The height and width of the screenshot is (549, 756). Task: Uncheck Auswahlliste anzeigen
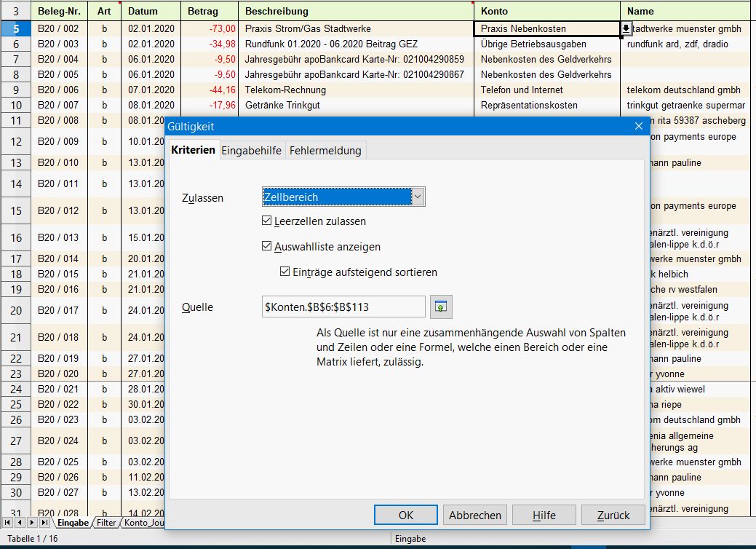(267, 247)
